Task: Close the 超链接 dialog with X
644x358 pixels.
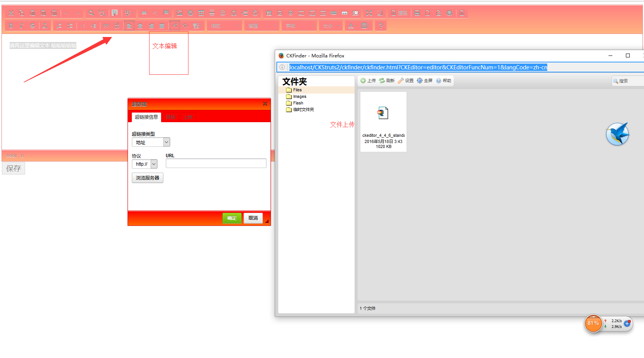Action: click(x=265, y=104)
